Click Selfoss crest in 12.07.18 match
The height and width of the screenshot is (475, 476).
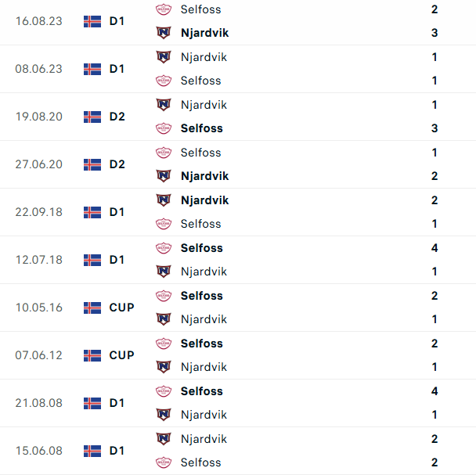coord(164,248)
